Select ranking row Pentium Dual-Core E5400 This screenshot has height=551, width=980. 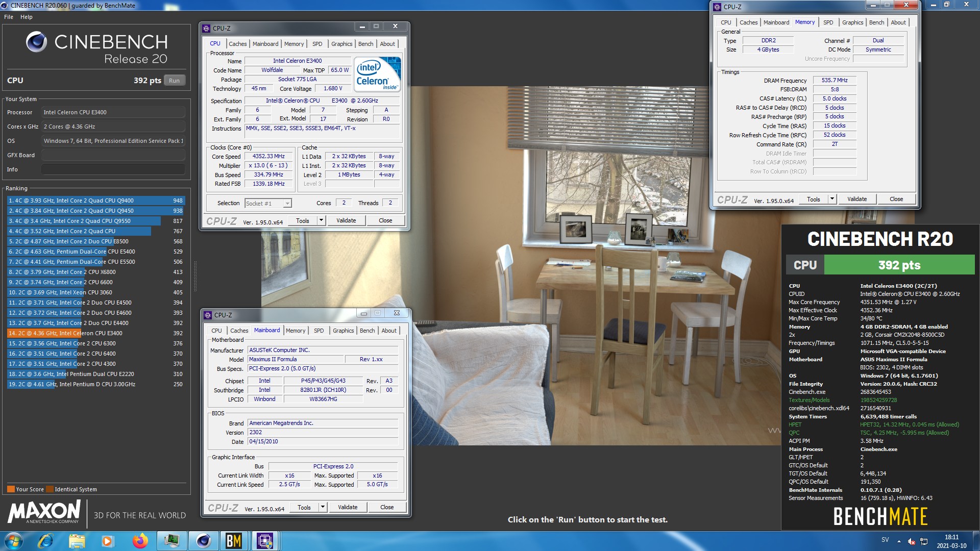coord(95,252)
